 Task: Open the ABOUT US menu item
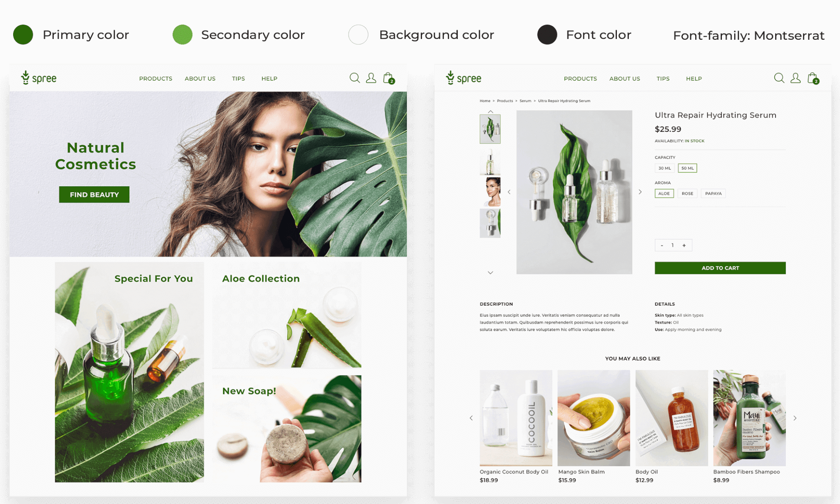200,79
